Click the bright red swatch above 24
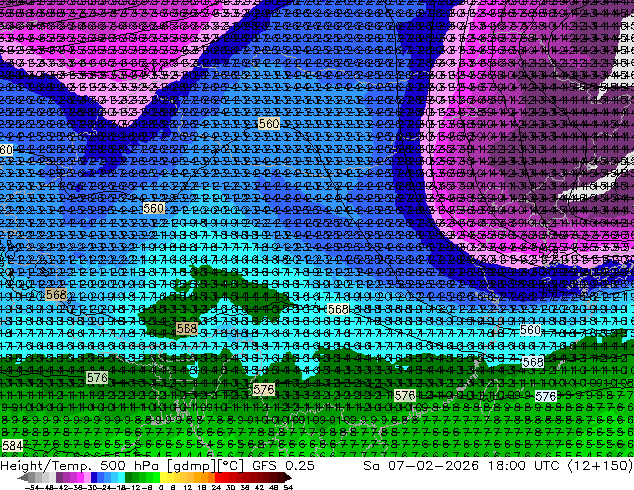Screen dimensions: 634x490 point(218,477)
